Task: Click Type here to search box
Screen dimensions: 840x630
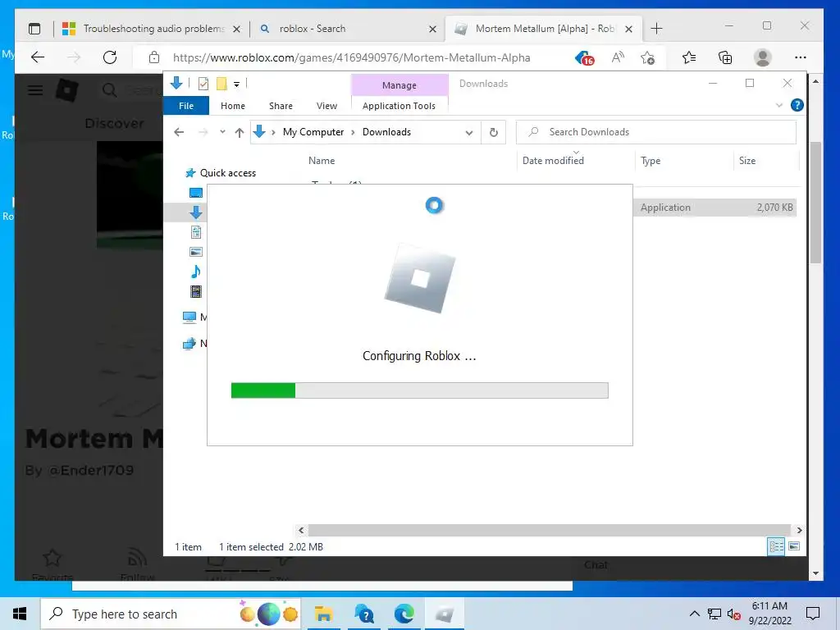Action: coord(171,614)
